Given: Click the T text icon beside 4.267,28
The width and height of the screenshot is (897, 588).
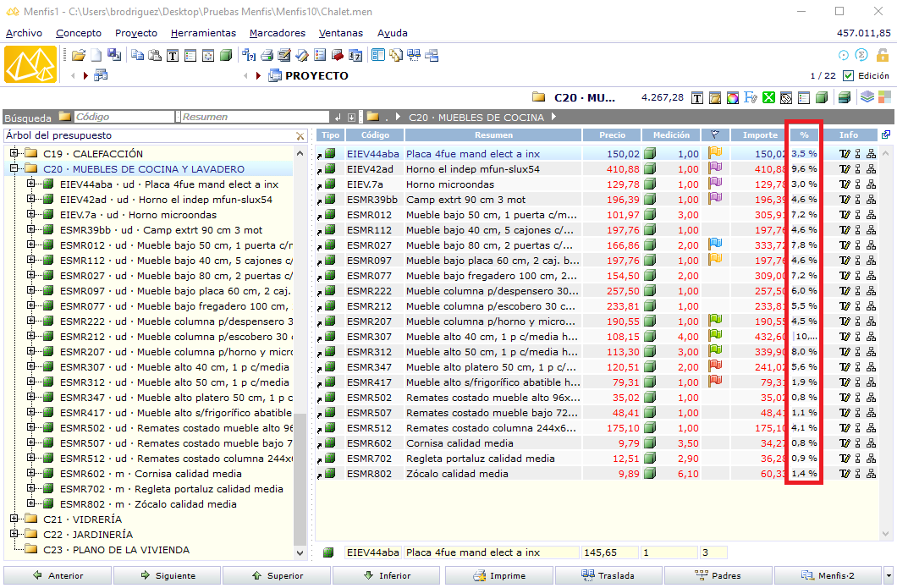Looking at the screenshot, I should tap(697, 98).
